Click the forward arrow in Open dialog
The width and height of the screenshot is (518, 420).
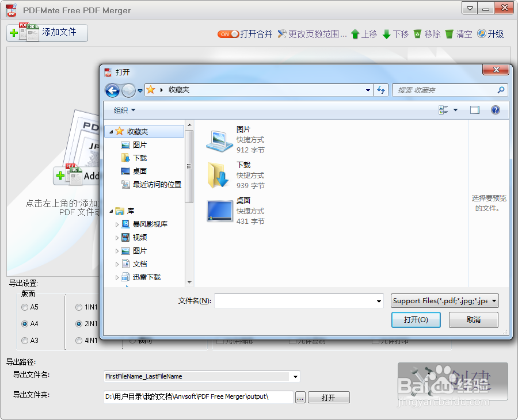128,90
